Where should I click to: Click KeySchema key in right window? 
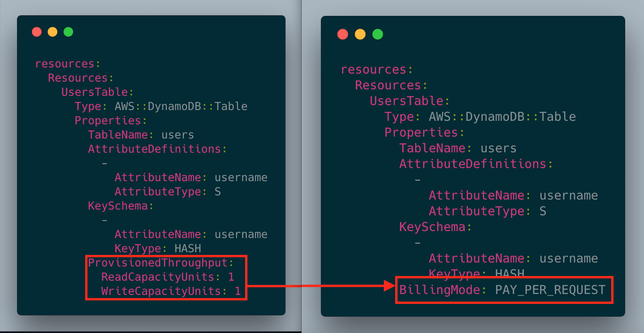point(432,227)
